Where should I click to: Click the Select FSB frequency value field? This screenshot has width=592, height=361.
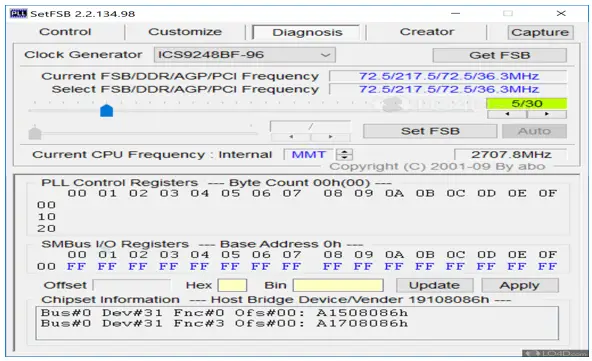448,89
